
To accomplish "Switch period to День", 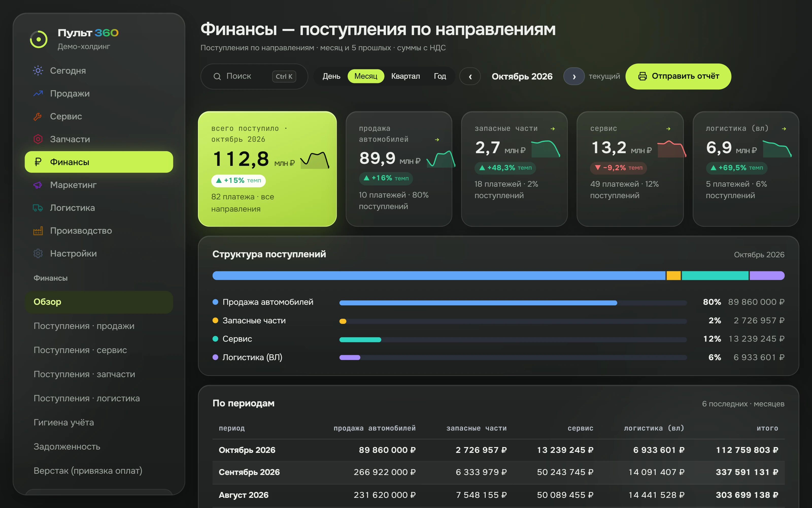I will point(331,76).
